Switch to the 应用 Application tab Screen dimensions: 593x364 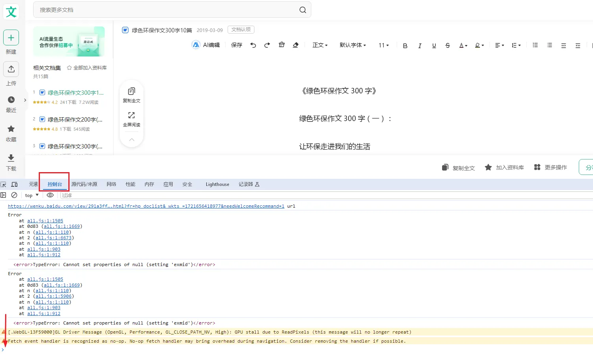pos(168,184)
